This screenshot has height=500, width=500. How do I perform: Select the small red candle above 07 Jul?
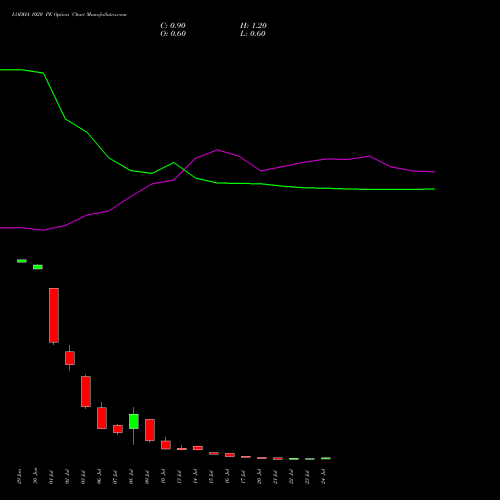coord(118,429)
